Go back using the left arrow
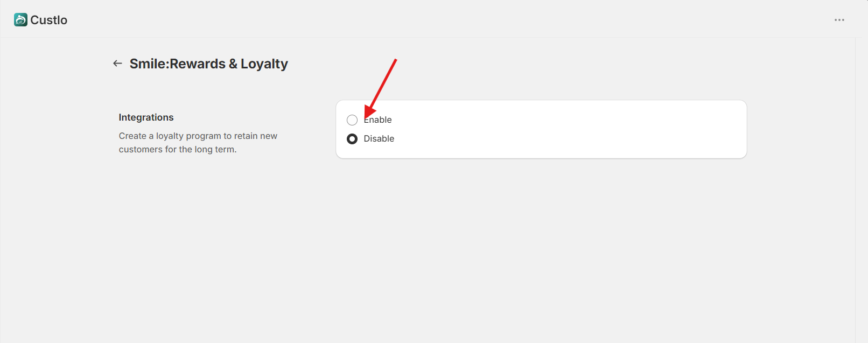The image size is (868, 343). [x=117, y=64]
